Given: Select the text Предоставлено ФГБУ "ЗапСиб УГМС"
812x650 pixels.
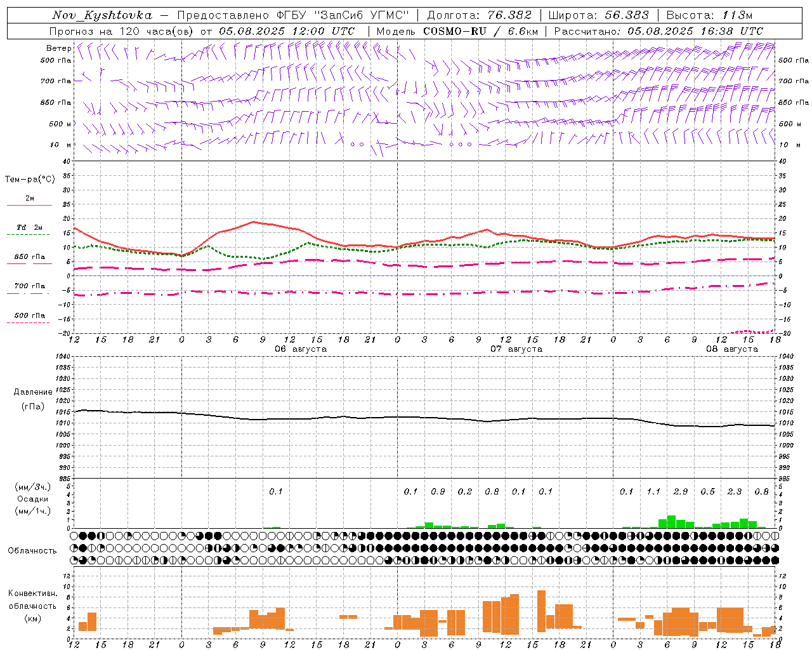Looking at the screenshot, I should coord(293,15).
